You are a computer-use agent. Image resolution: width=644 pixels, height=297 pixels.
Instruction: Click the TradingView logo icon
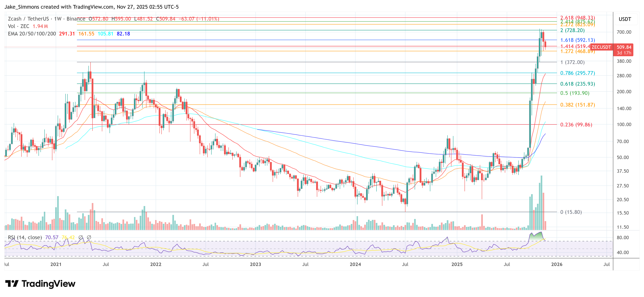12,284
